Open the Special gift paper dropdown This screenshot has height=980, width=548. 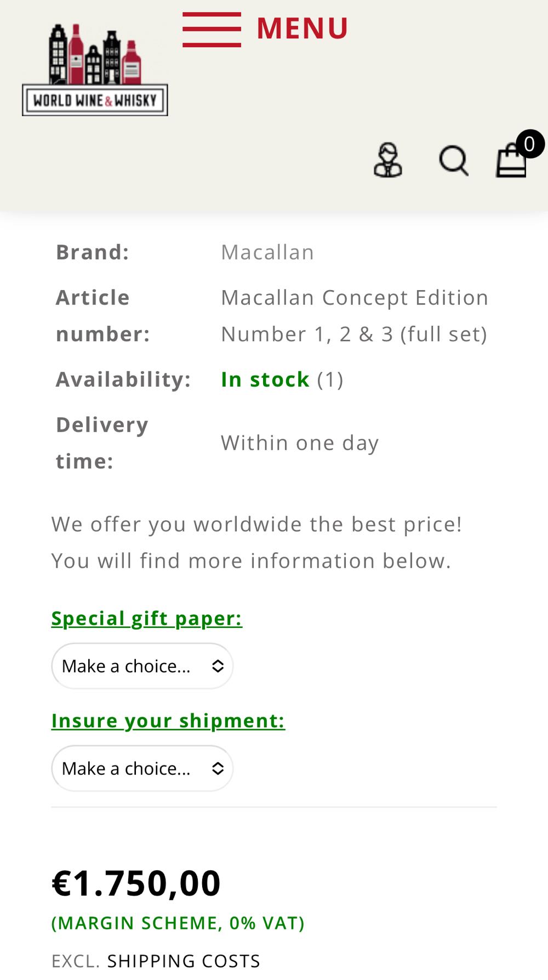pyautogui.click(x=141, y=665)
